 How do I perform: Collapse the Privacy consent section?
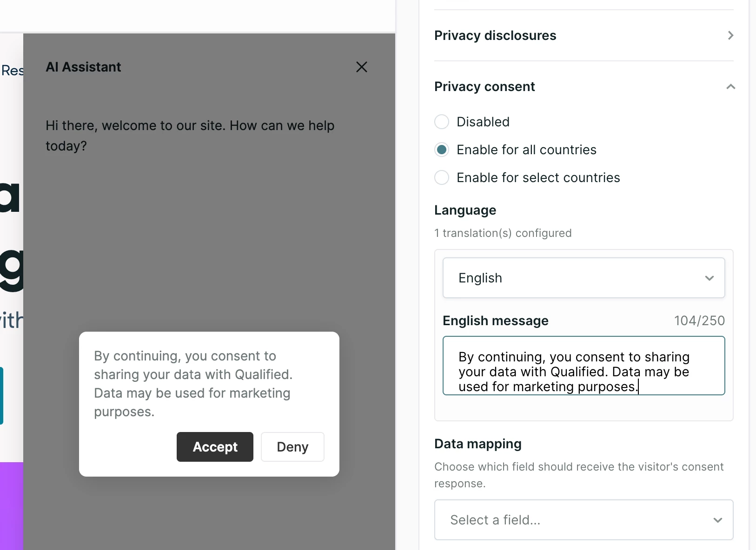pos(730,86)
